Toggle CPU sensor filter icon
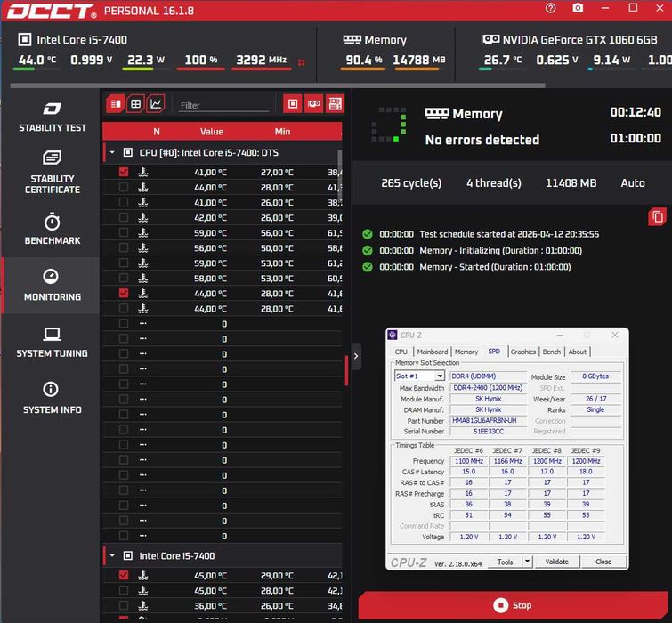Image resolution: width=672 pixels, height=623 pixels. (x=293, y=104)
